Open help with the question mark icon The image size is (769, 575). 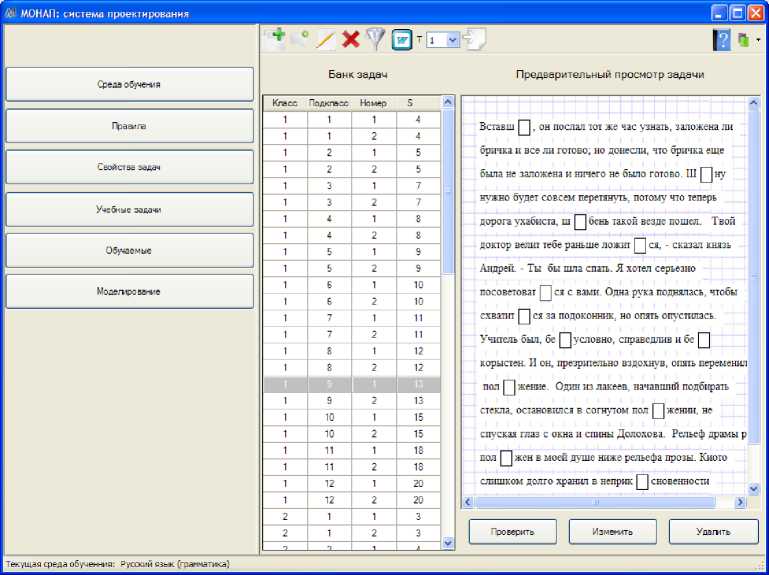(721, 39)
